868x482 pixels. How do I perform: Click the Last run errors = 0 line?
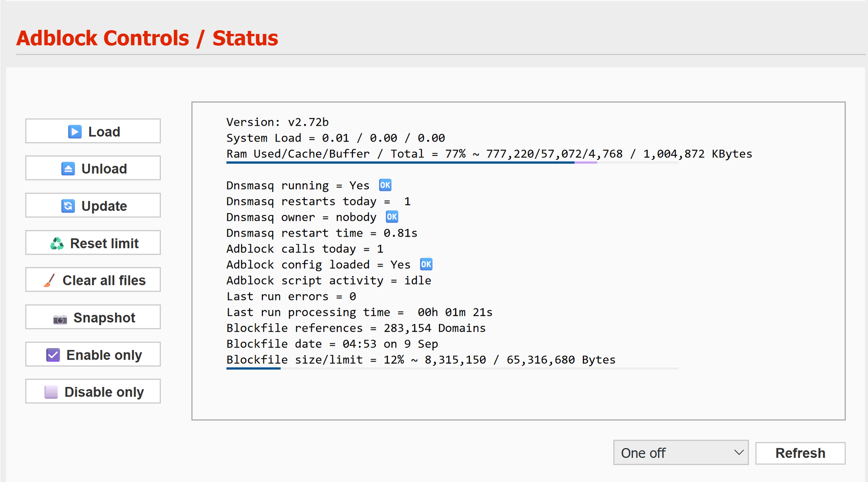291,296
